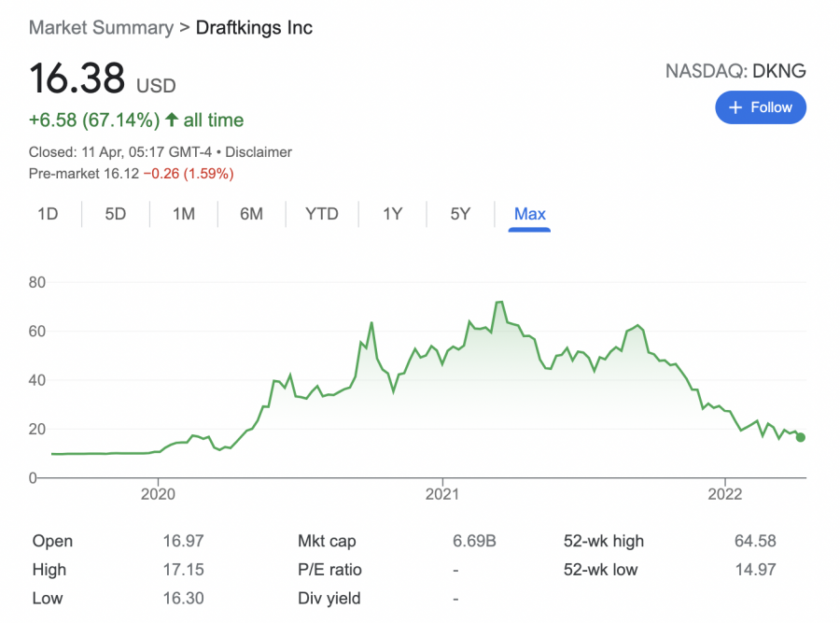Viewport: 840px width, 623px height.
Task: Click the 60 y-axis label
Action: (x=37, y=332)
